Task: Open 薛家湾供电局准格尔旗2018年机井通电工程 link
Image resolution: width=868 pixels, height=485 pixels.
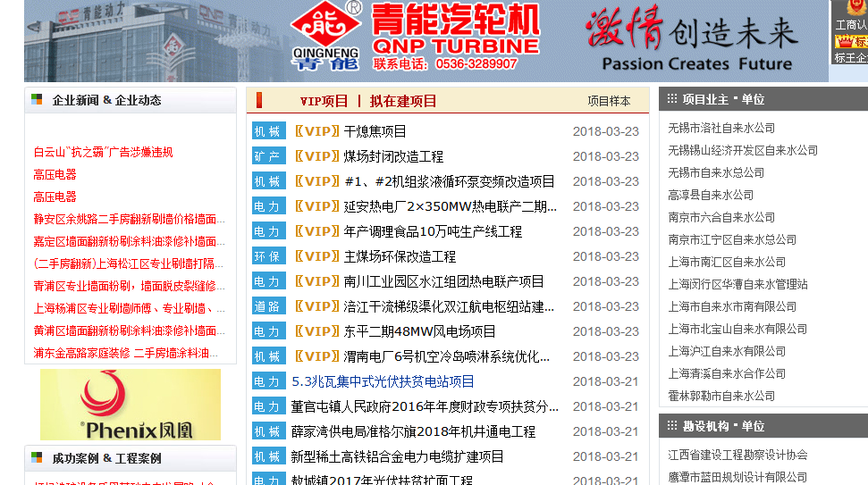Action: tap(414, 431)
